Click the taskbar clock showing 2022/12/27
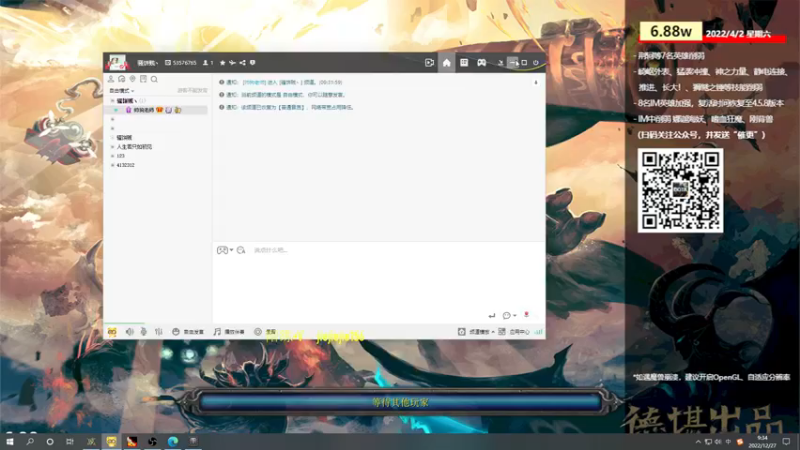800x450 pixels. pyautogui.click(x=763, y=442)
